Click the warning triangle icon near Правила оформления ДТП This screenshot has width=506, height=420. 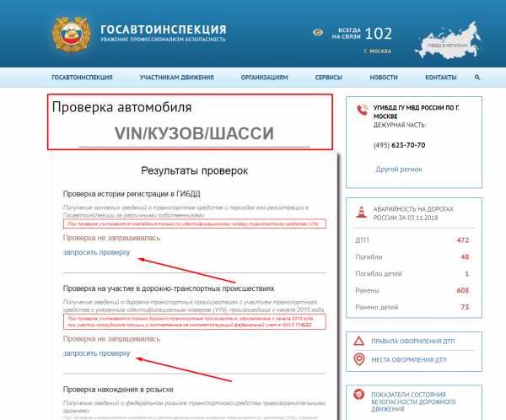[x=359, y=341]
